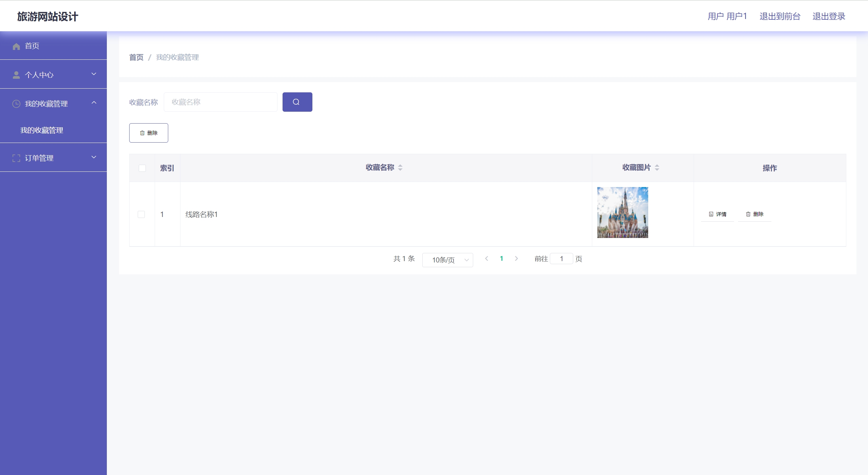This screenshot has width=868, height=475.
Task: Open the 我的收藏管理 submenu item
Action: point(42,130)
